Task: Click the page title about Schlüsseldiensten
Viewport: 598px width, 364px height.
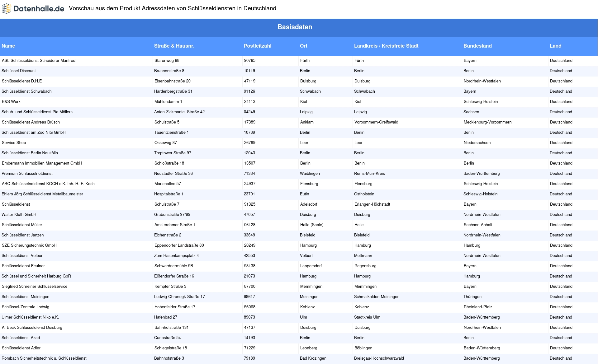Action: [x=173, y=8]
